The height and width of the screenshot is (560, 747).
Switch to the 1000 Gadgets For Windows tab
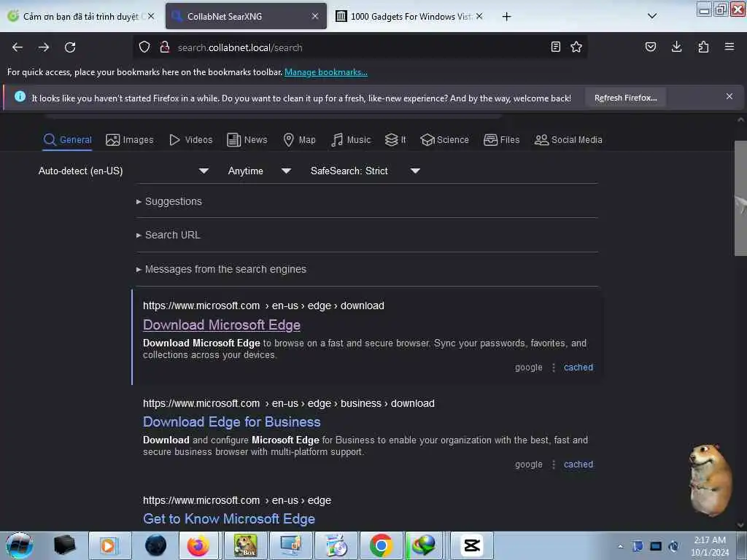coord(409,16)
